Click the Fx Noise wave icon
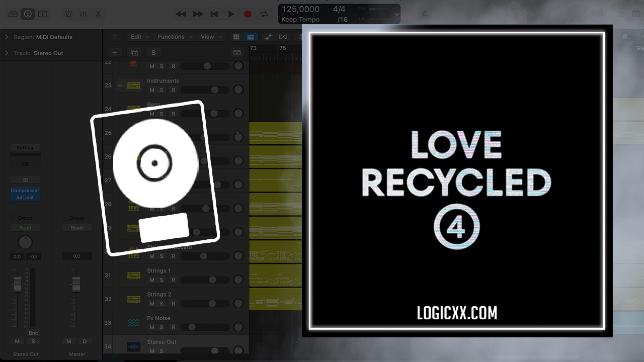 click(134, 322)
